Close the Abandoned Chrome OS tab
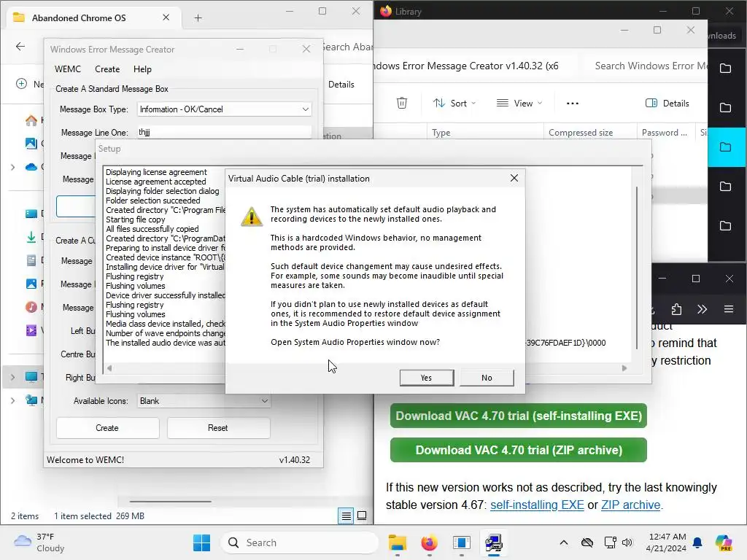The image size is (747, 560). pos(166,17)
